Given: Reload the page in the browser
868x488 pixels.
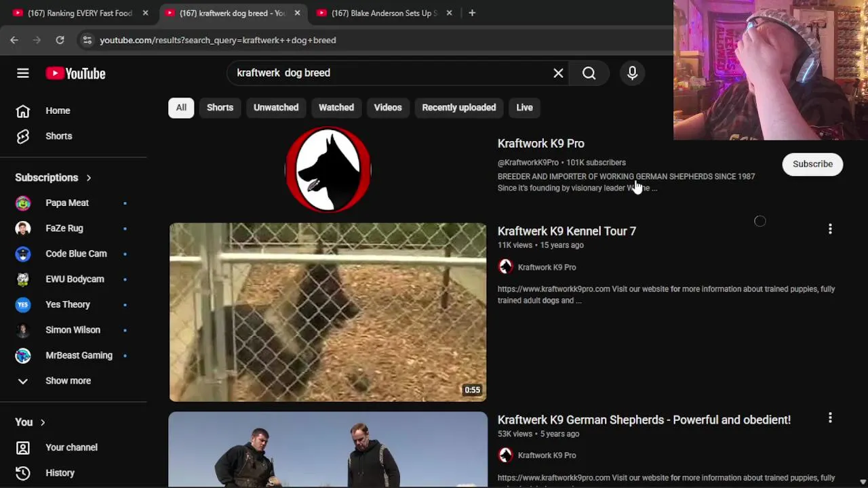Looking at the screenshot, I should [60, 40].
